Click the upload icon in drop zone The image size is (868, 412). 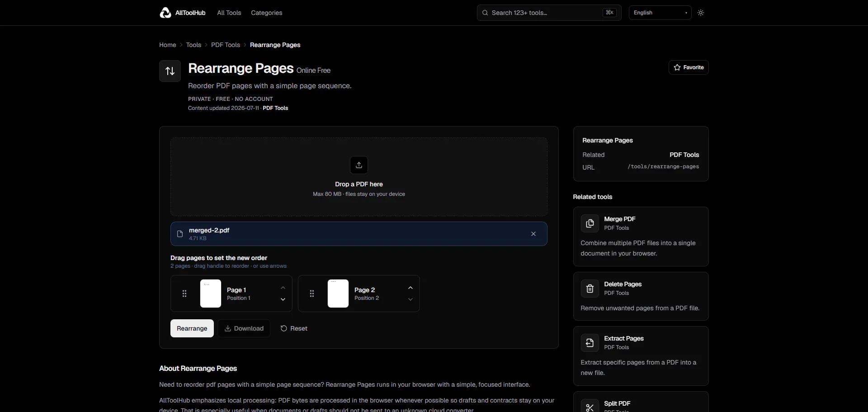[359, 165]
